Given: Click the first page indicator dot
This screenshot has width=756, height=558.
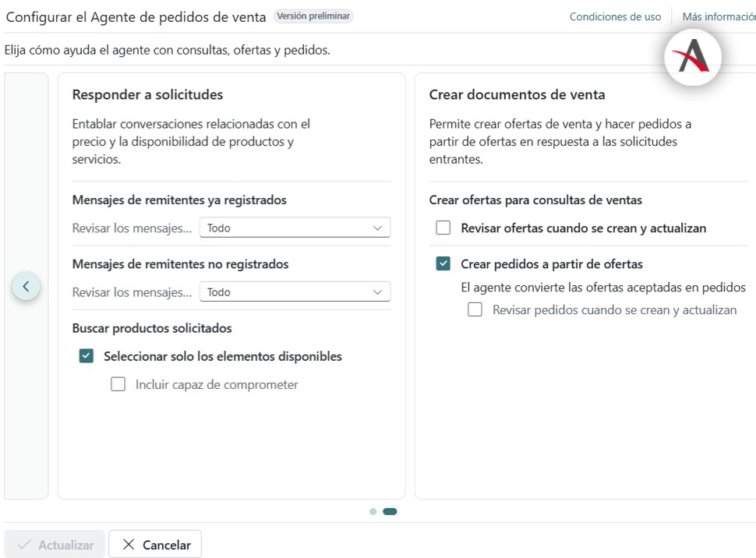Looking at the screenshot, I should pos(373,511).
